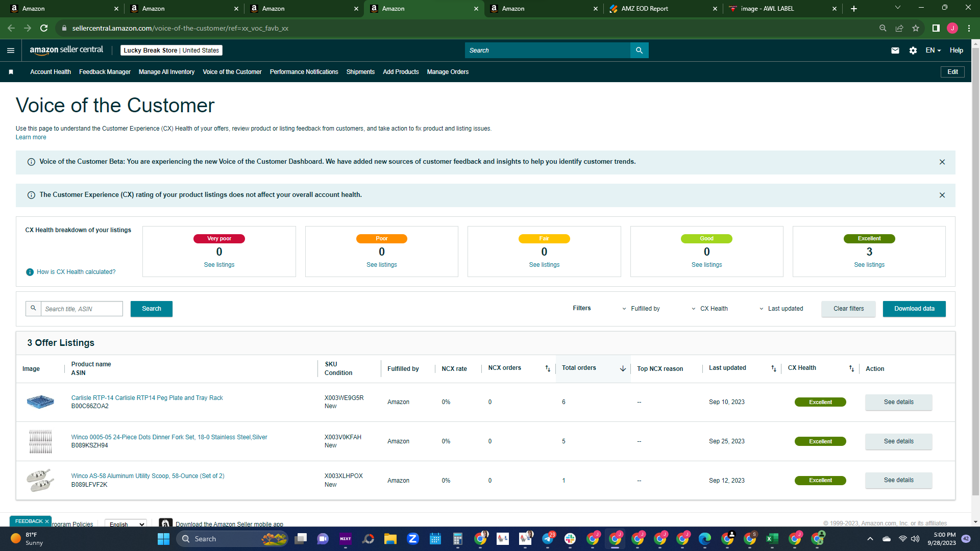The height and width of the screenshot is (551, 980).
Task: Open Manage All Inventory menu item
Action: pos(166,72)
